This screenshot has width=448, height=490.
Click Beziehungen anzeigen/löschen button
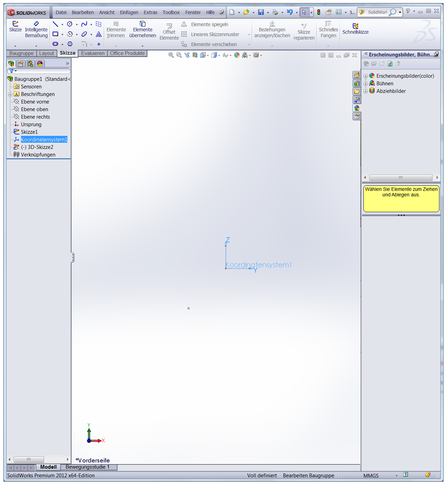tap(272, 29)
